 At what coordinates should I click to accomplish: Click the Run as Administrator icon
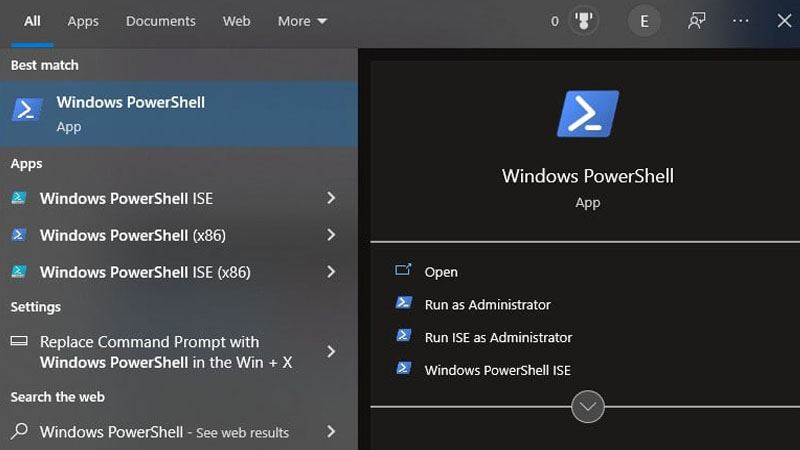coord(404,303)
